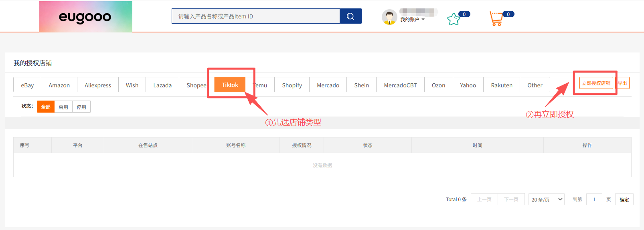Screen dimensions: 644x230
Task: Select the Wish platform tab
Action: click(x=132, y=85)
